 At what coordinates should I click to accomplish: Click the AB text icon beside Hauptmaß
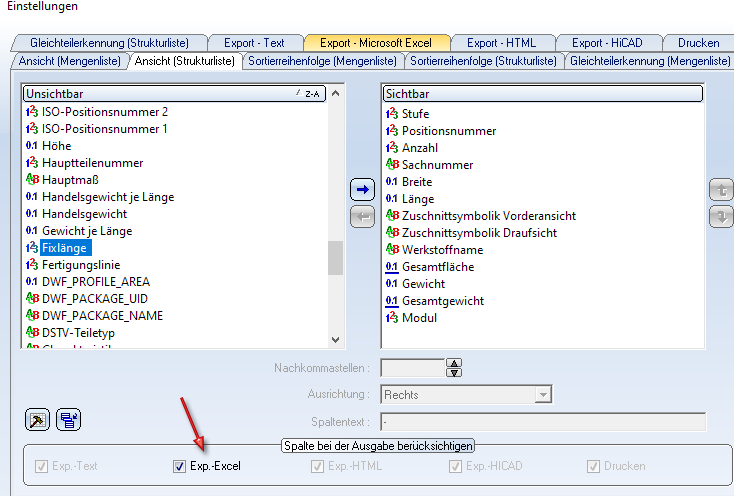[x=32, y=180]
